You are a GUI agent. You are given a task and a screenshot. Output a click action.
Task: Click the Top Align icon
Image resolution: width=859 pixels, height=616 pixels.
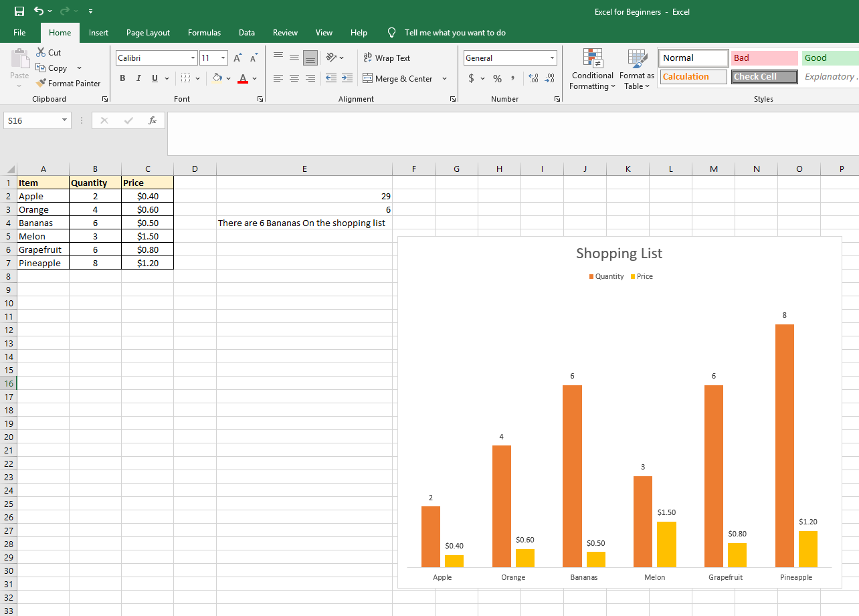click(x=278, y=58)
